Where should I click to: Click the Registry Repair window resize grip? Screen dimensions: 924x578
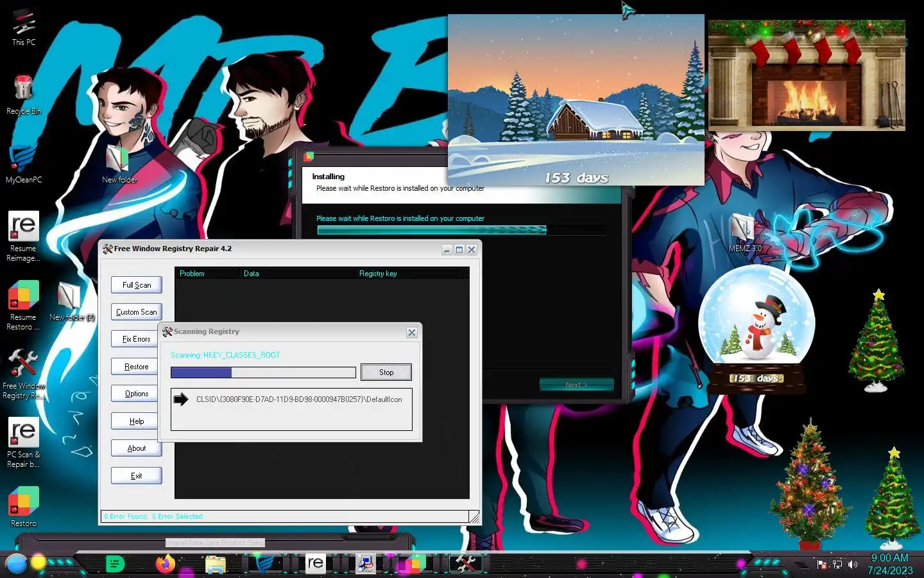coord(474,517)
